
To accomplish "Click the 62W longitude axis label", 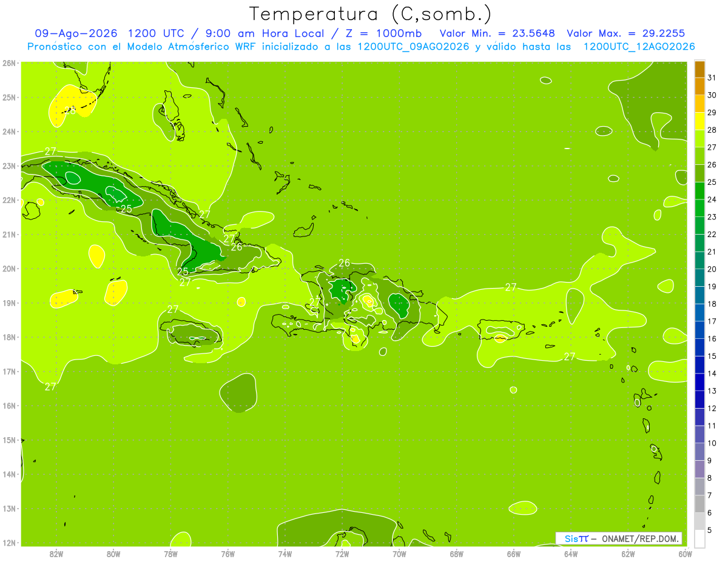I will tap(628, 554).
